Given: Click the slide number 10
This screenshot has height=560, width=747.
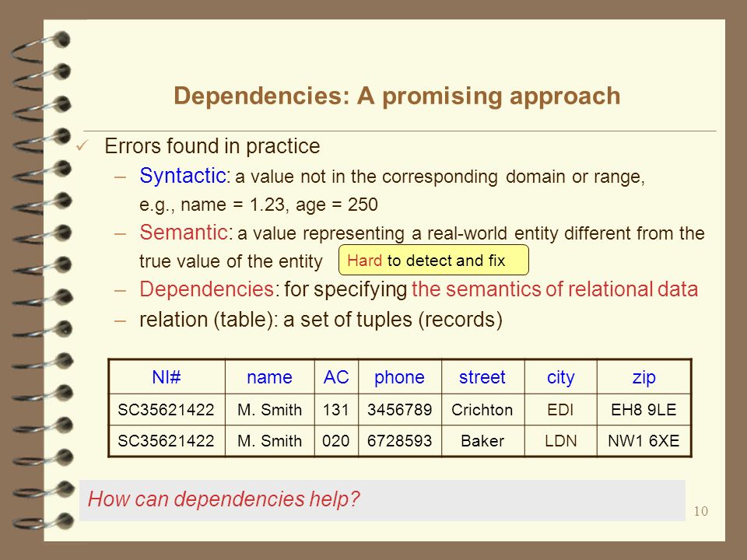Looking at the screenshot, I should pyautogui.click(x=701, y=512).
